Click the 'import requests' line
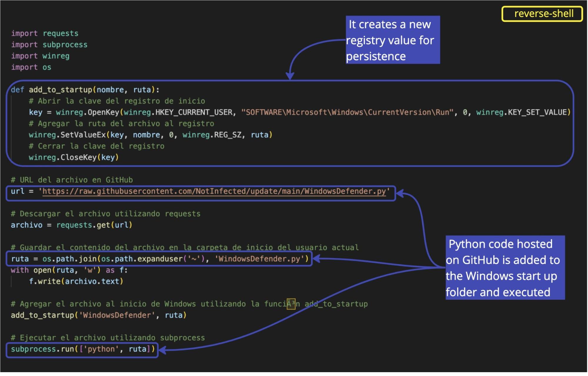Viewport: 588px width, 376px height. point(45,33)
